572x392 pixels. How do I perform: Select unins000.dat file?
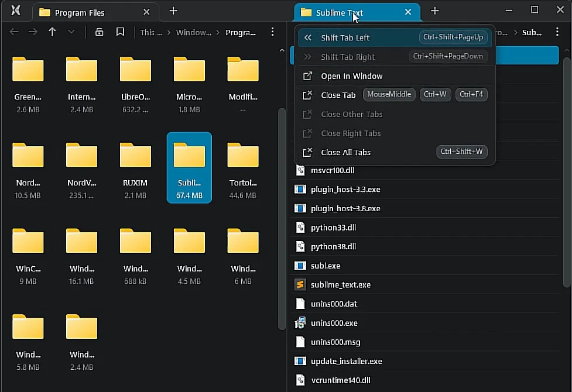coord(425,304)
